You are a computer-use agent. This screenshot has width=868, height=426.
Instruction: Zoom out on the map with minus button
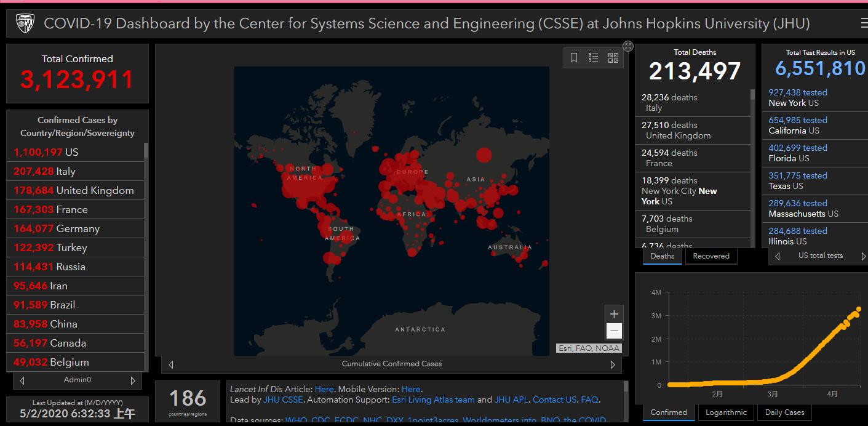(613, 331)
